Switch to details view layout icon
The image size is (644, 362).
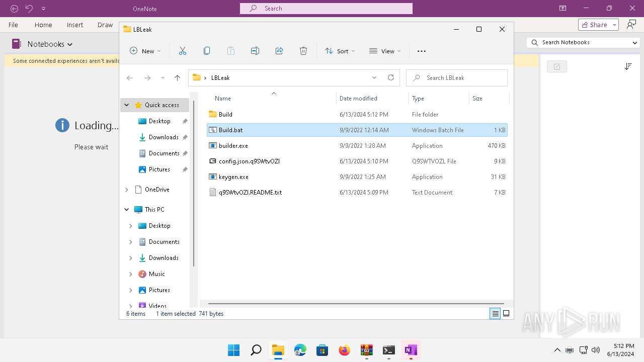495,313
